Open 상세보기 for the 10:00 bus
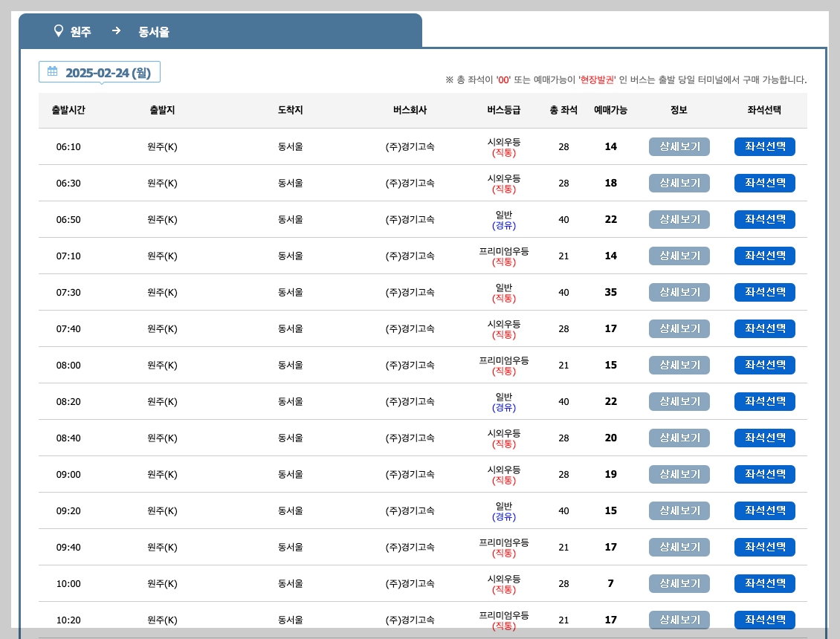This screenshot has width=840, height=639. [679, 583]
